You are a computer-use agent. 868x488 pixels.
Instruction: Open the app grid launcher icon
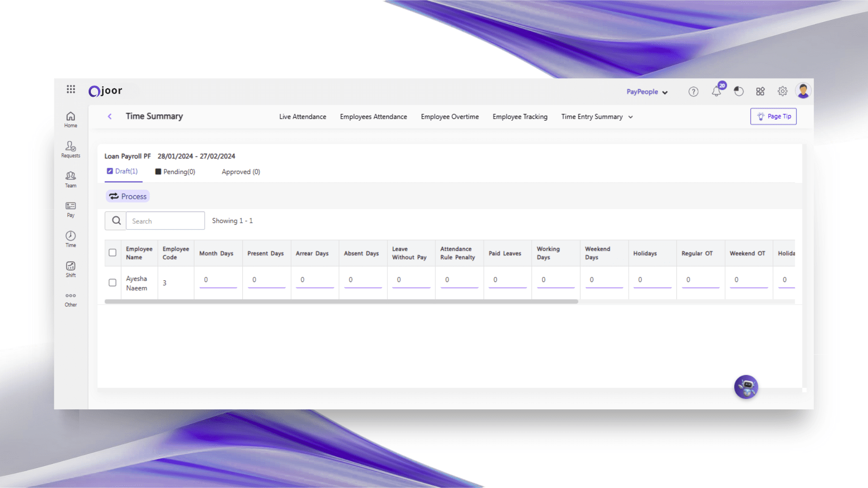tap(71, 89)
